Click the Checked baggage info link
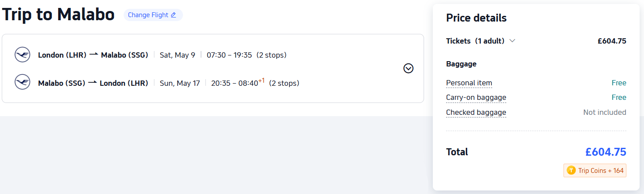 point(476,113)
